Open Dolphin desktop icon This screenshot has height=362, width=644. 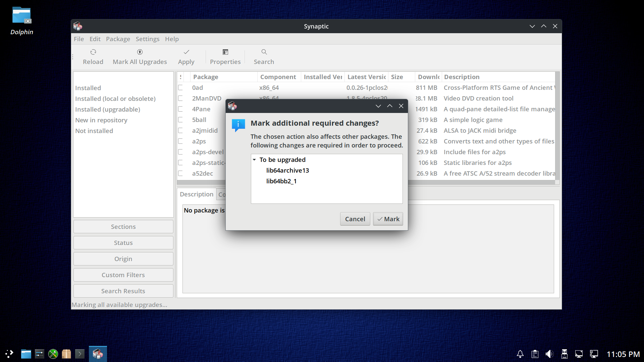coord(22,21)
